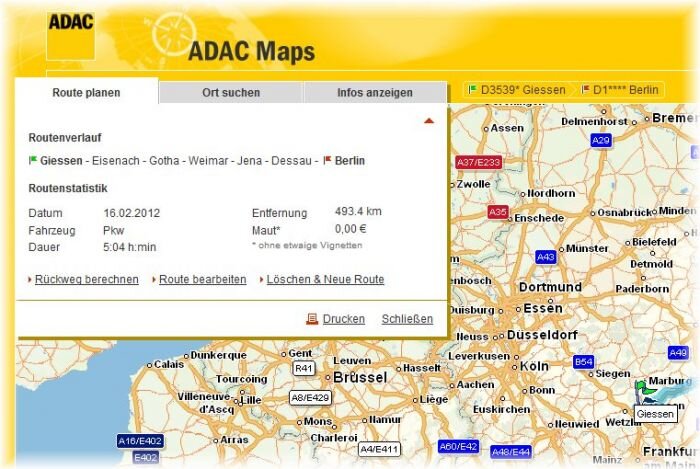Screen dimensions: 700x469
Task: Click the distance value 493.4 km
Action: (x=358, y=211)
